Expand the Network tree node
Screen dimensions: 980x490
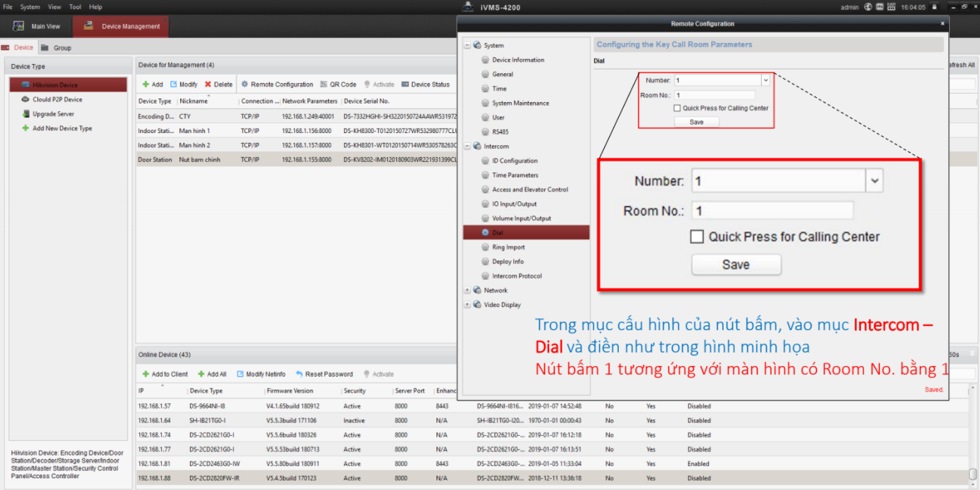click(x=467, y=290)
